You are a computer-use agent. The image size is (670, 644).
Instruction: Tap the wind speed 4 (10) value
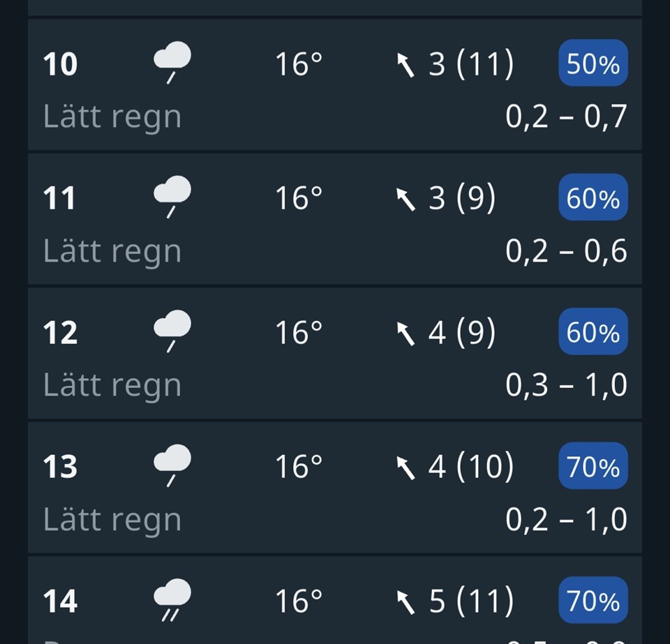tap(471, 466)
